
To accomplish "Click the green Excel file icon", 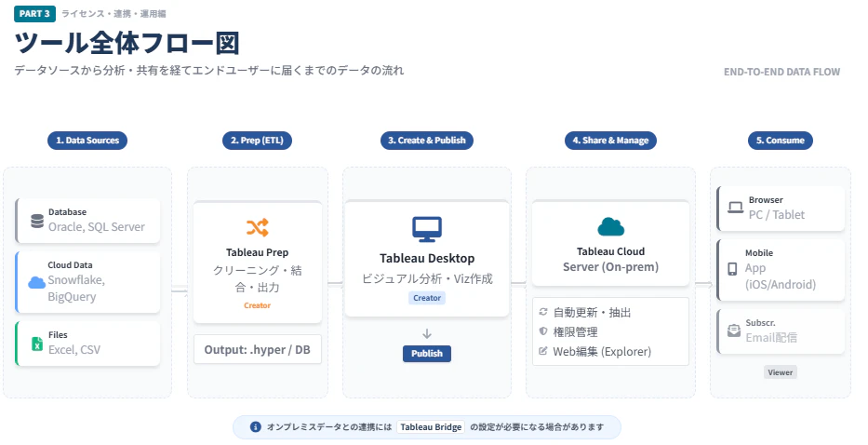I will 37,344.
